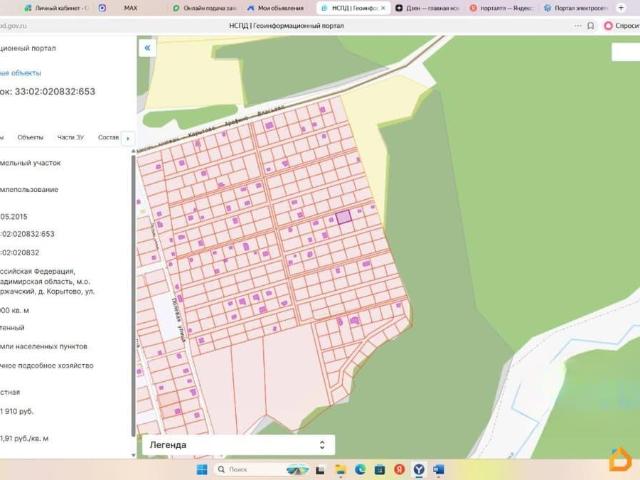This screenshot has width=640, height=480.
Task: Open the 'Объекты' panel tab
Action: pyautogui.click(x=30, y=137)
